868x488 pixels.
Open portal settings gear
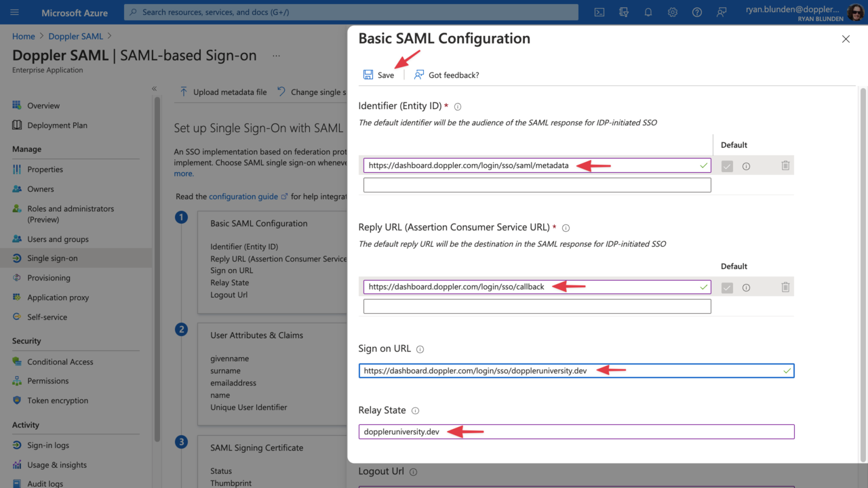click(x=673, y=12)
